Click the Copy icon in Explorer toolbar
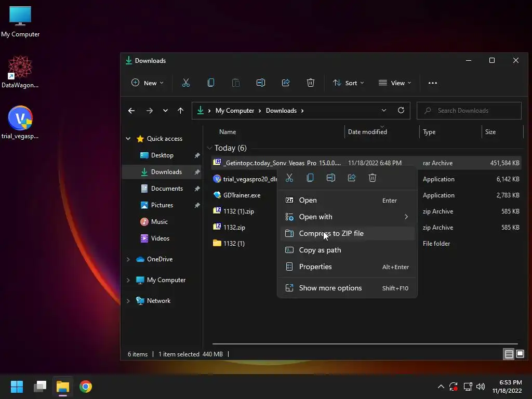This screenshot has height=399, width=532. click(x=211, y=83)
